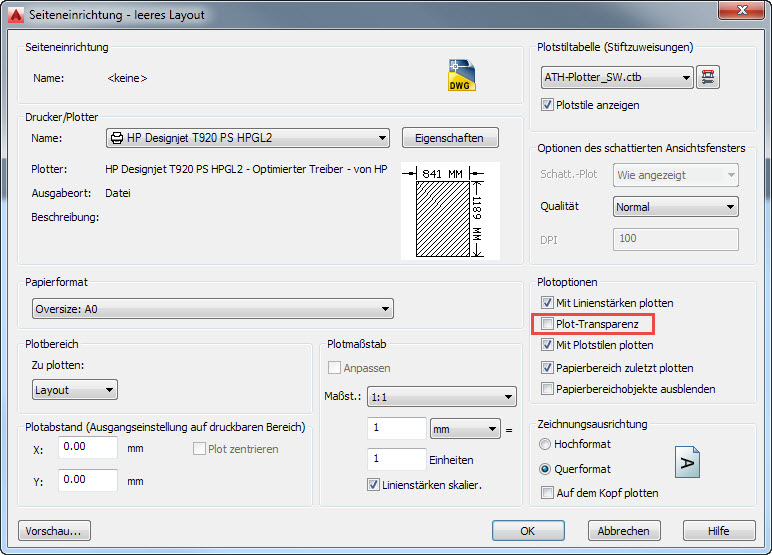
Task: Enable the Plot-Transparenz checkbox
Action: click(x=547, y=324)
